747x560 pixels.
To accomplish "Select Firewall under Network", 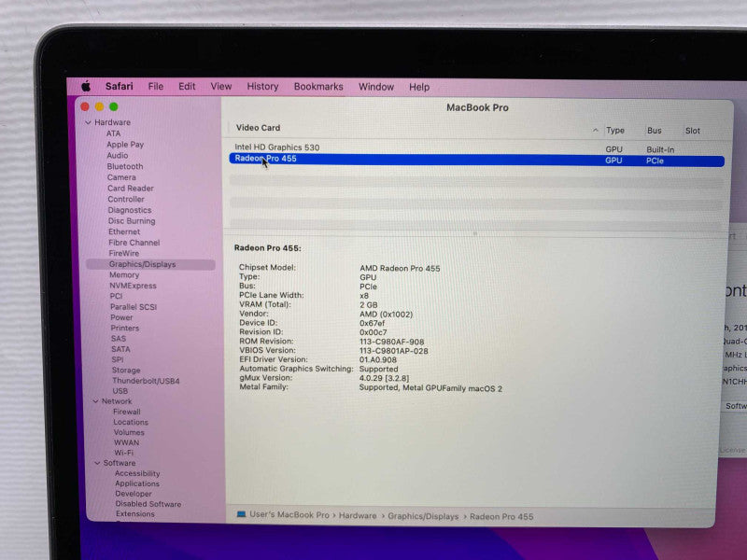I will (x=127, y=412).
